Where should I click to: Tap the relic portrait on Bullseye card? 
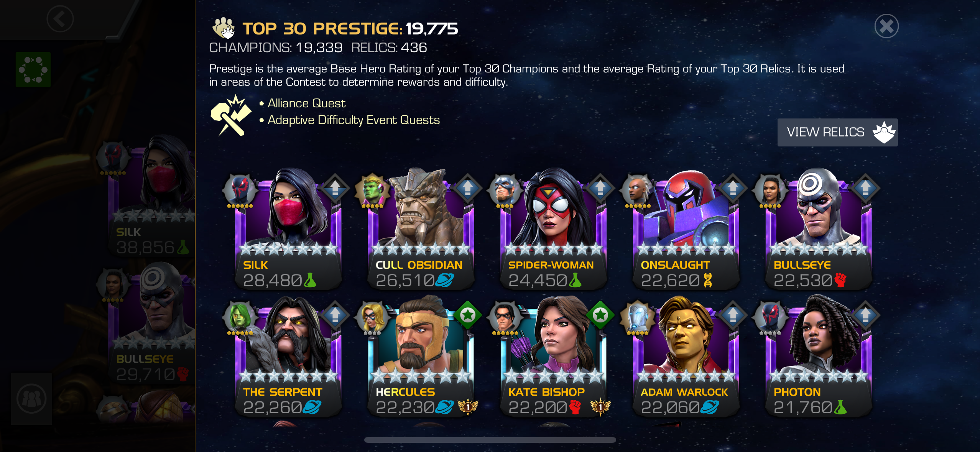[770, 189]
